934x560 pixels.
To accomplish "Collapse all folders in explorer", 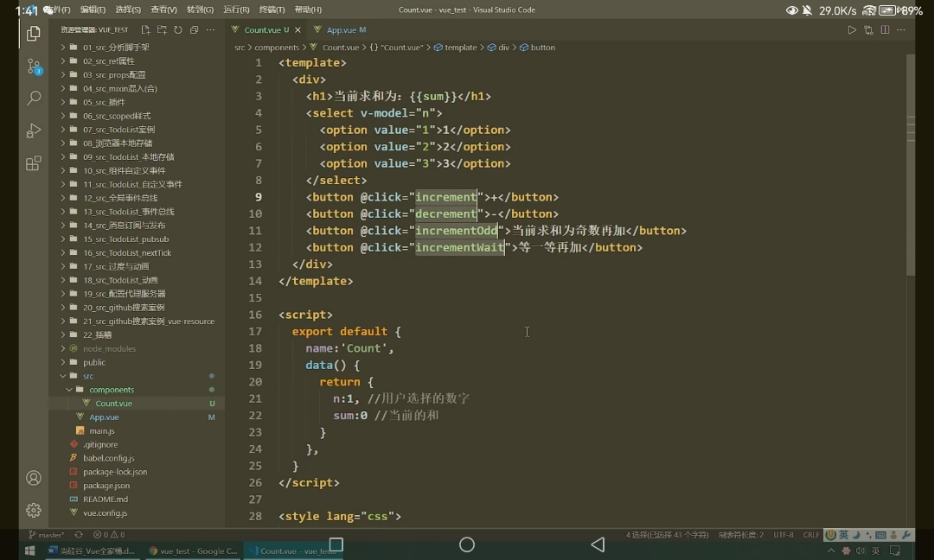I will coord(194,29).
